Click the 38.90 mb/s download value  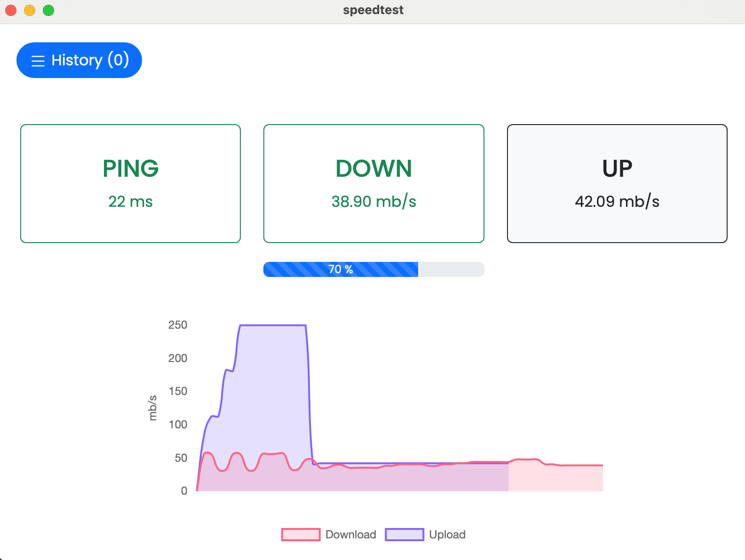coord(373,202)
